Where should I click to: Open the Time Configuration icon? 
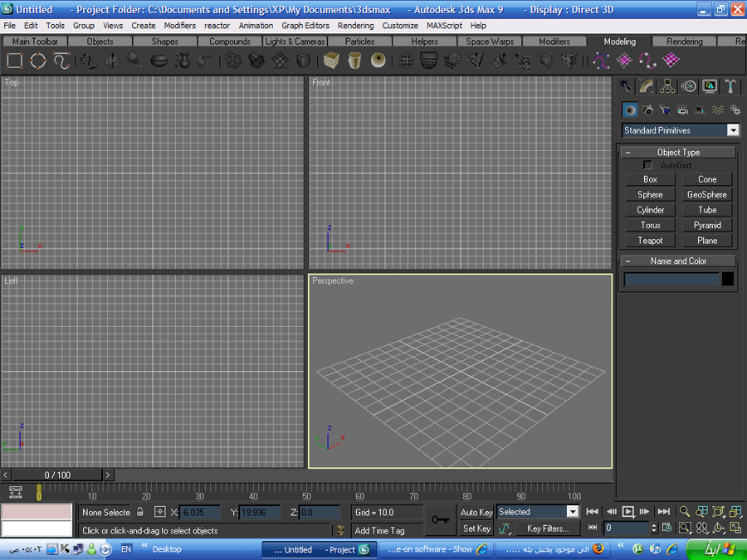click(x=667, y=528)
